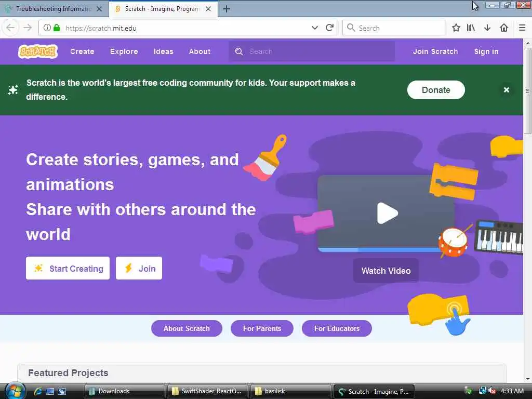Click the Scratch logo
Screen dimensions: 532x399
[x=38, y=51]
